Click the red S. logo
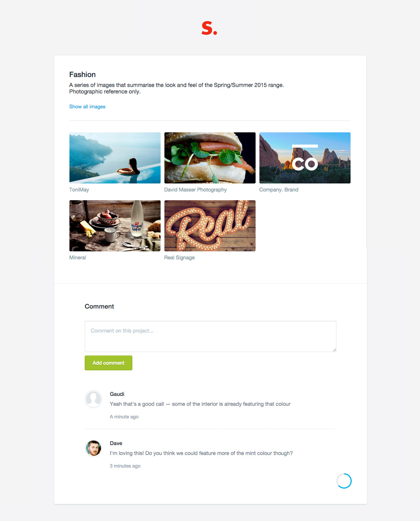The width and height of the screenshot is (420, 521). (209, 28)
